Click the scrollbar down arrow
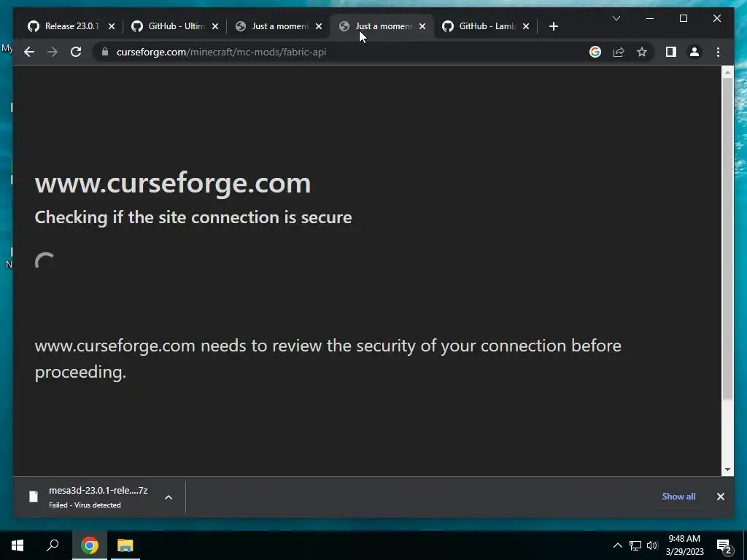 click(727, 470)
